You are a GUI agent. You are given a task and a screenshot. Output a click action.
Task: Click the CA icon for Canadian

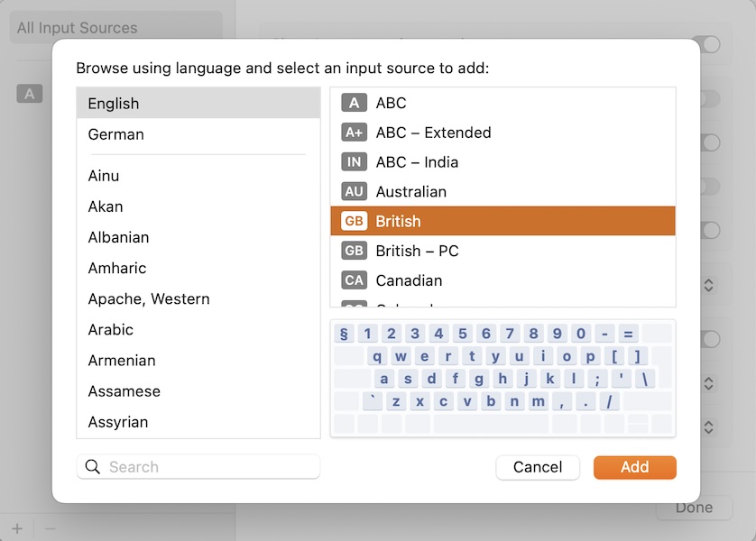tap(354, 280)
